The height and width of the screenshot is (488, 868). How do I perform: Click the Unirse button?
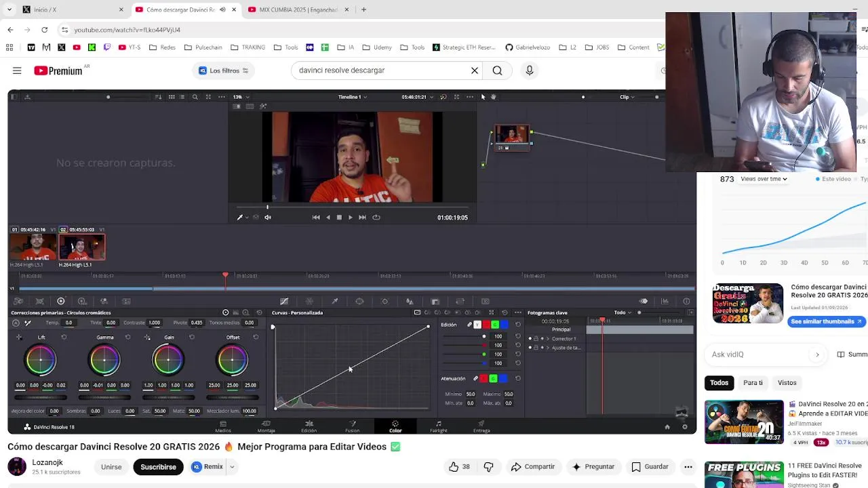111,467
